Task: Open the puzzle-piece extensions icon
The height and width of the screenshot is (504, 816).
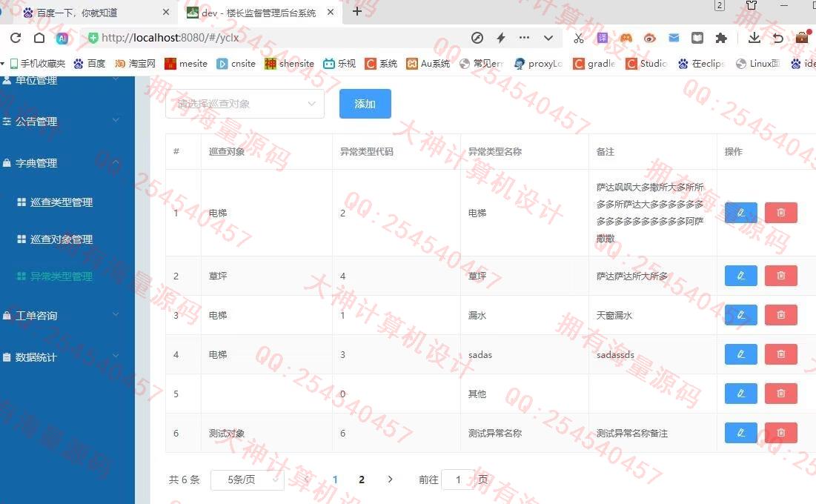Action: point(721,38)
